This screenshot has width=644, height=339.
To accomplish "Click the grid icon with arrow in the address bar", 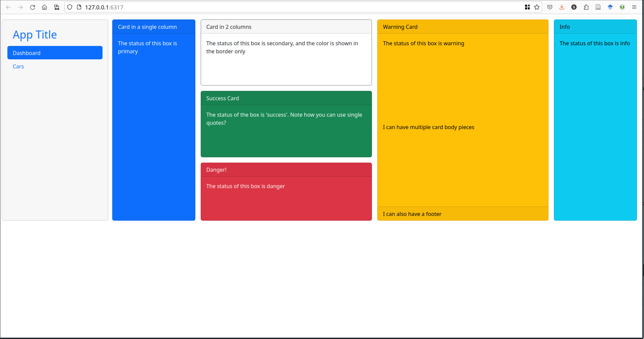I will point(527,7).
